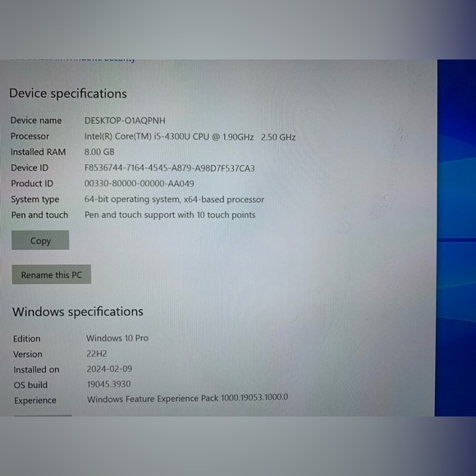Click the Device ID label
This screenshot has height=476, width=476.
click(30, 168)
